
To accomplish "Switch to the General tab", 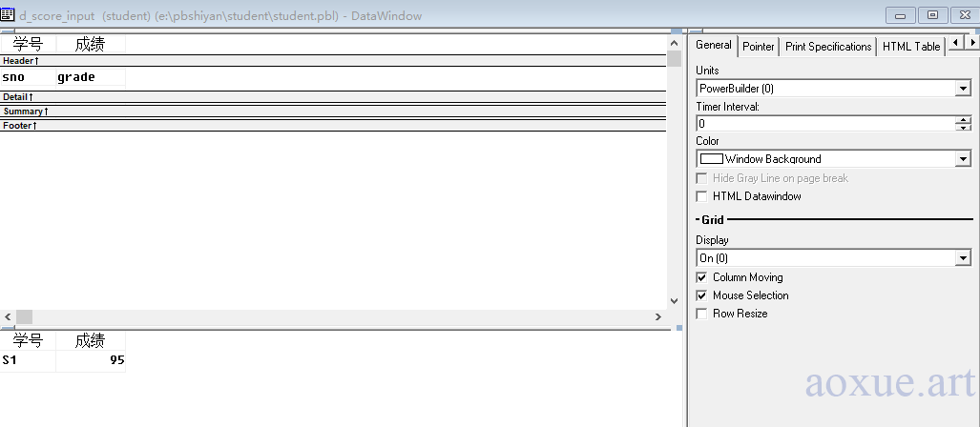I will point(713,45).
